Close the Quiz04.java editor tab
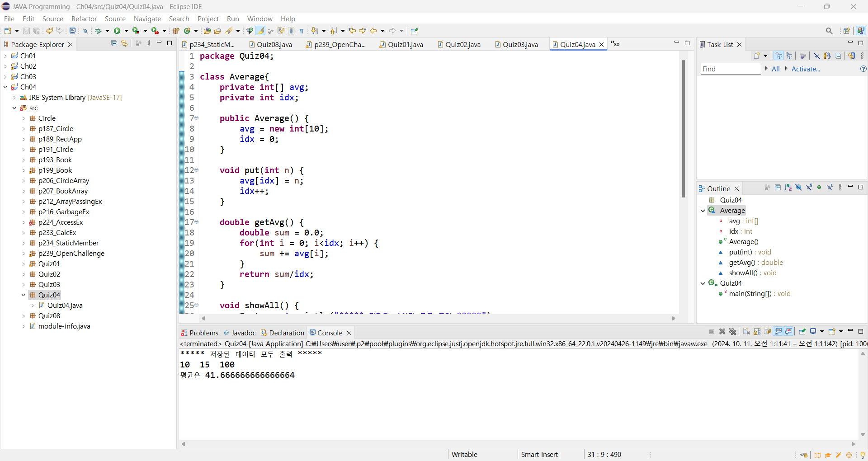This screenshot has height=461, width=868. pos(602,44)
